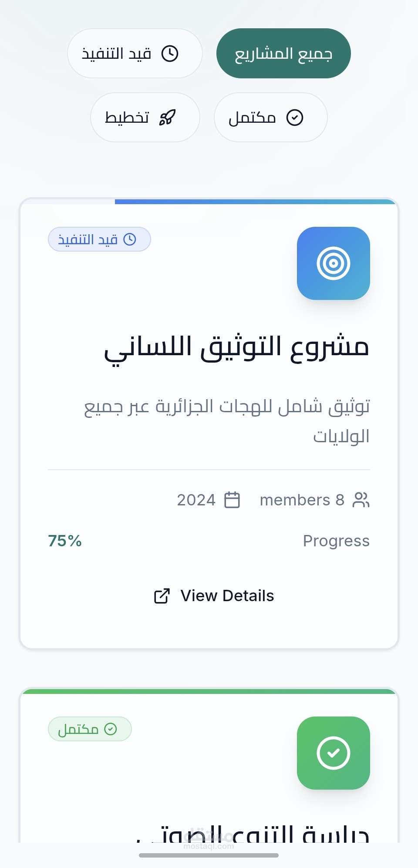The width and height of the screenshot is (418, 868).
Task: Click the blue progress bar atop the first card
Action: (255, 202)
